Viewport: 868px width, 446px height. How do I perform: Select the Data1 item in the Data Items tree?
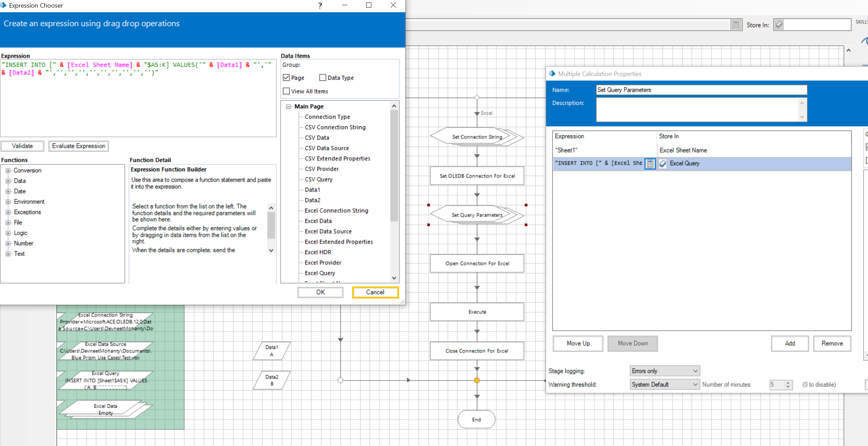pyautogui.click(x=312, y=190)
